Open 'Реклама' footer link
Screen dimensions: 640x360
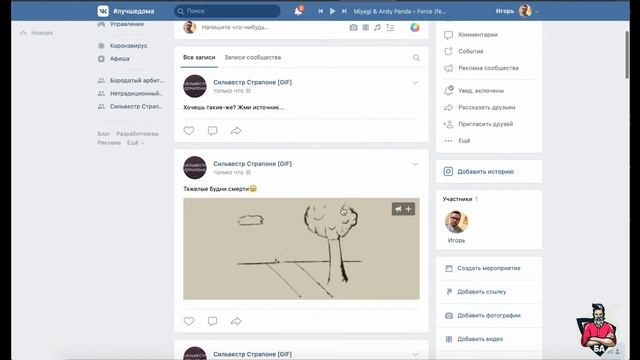tap(109, 143)
